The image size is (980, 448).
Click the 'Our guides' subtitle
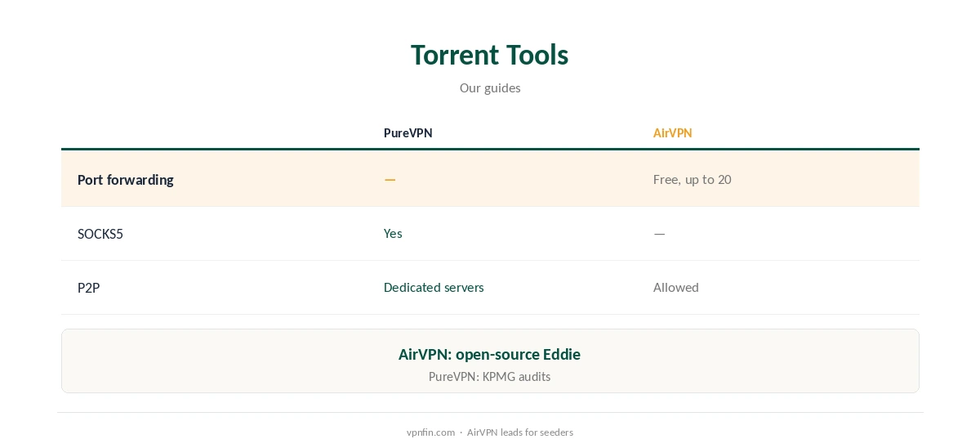490,87
